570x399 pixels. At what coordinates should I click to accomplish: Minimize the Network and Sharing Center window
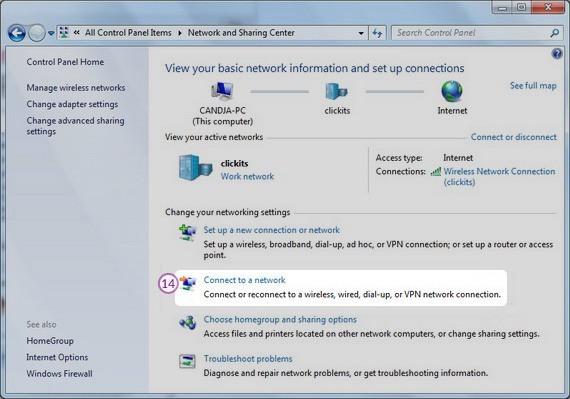click(502, 7)
